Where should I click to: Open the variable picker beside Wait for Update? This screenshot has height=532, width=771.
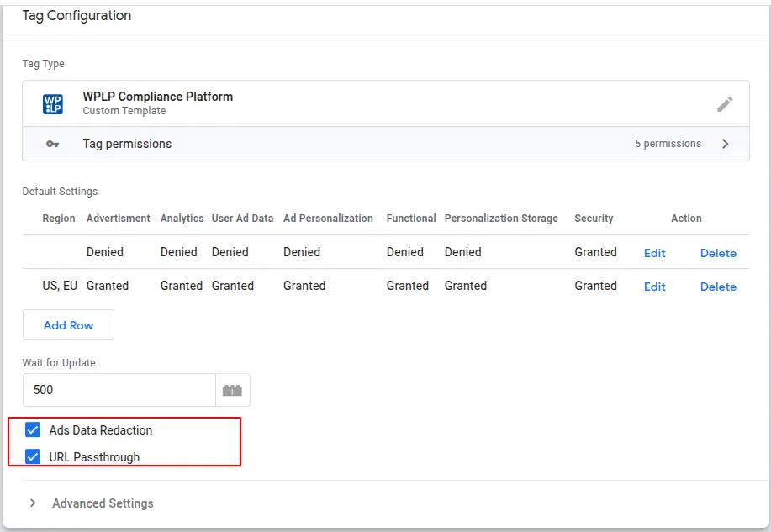pyautogui.click(x=233, y=390)
